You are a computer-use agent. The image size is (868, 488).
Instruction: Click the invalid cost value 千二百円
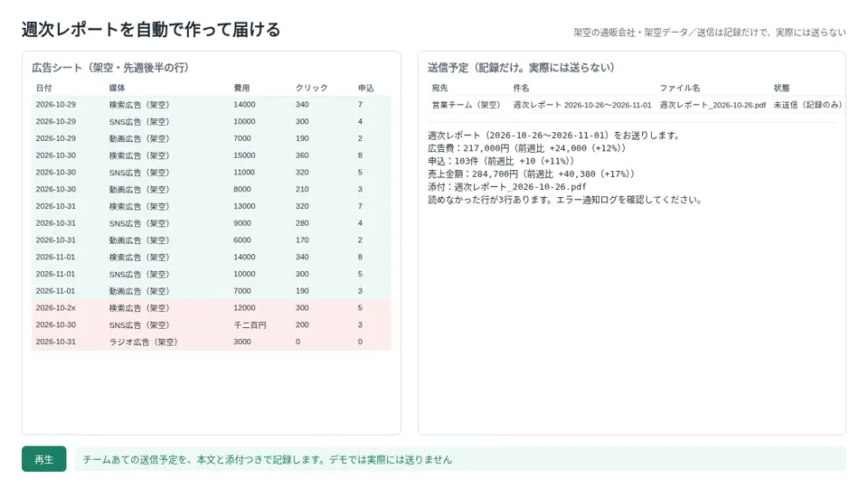pyautogui.click(x=250, y=325)
